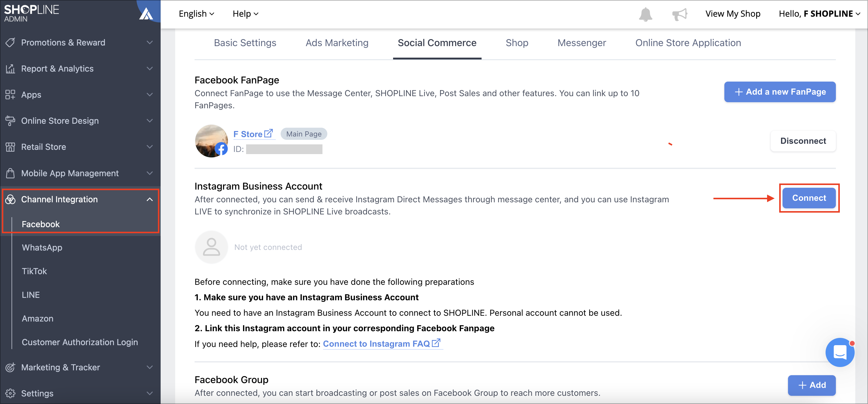Image resolution: width=868 pixels, height=404 pixels.
Task: Click the Instagram Business Account heading
Action: coord(258,186)
